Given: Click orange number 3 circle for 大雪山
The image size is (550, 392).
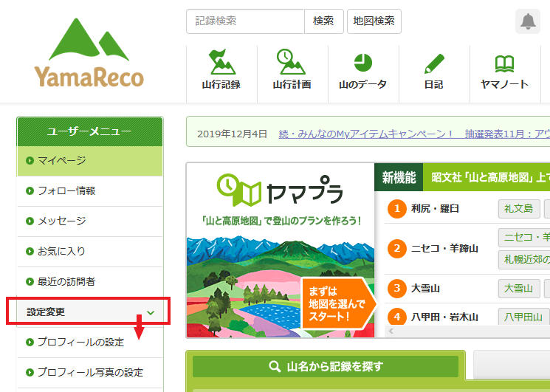Looking at the screenshot, I should pos(396,288).
